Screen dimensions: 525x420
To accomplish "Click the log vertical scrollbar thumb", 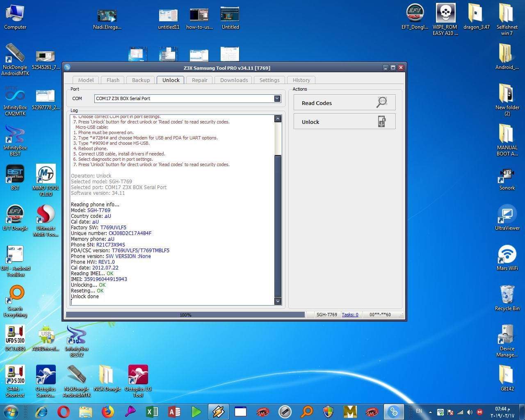I will pos(278,226).
